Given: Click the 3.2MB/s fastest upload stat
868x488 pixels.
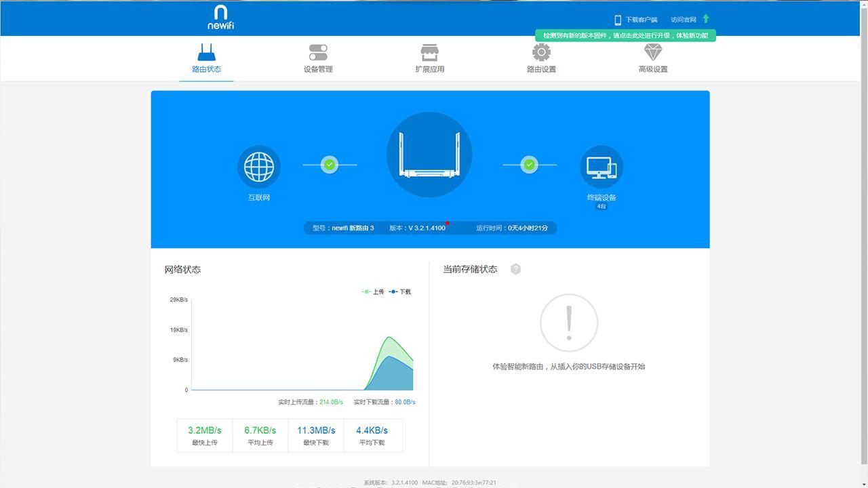Looking at the screenshot, I should pos(205,435).
